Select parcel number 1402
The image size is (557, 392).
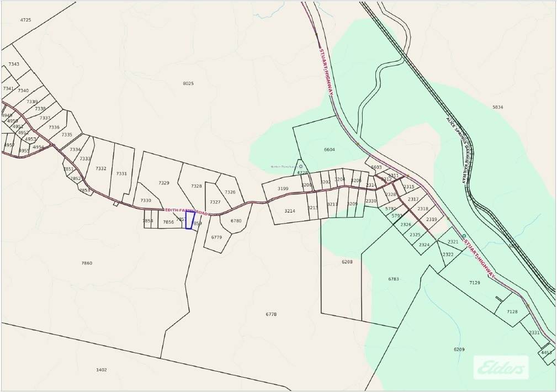tap(101, 370)
